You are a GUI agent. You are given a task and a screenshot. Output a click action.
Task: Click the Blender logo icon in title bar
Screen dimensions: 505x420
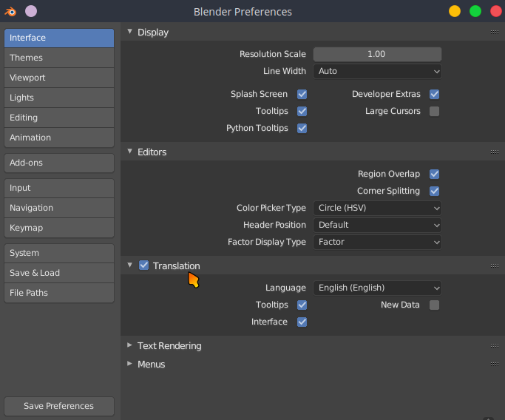coord(10,12)
